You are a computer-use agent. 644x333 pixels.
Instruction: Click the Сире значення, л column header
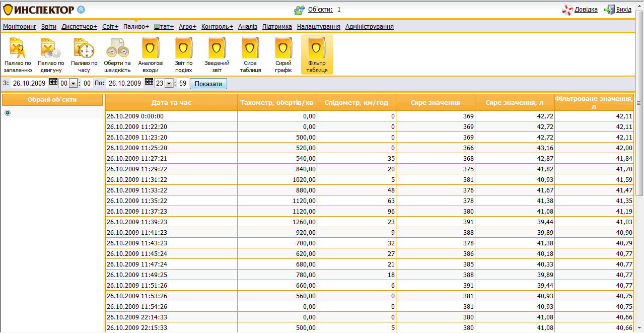pyautogui.click(x=515, y=102)
